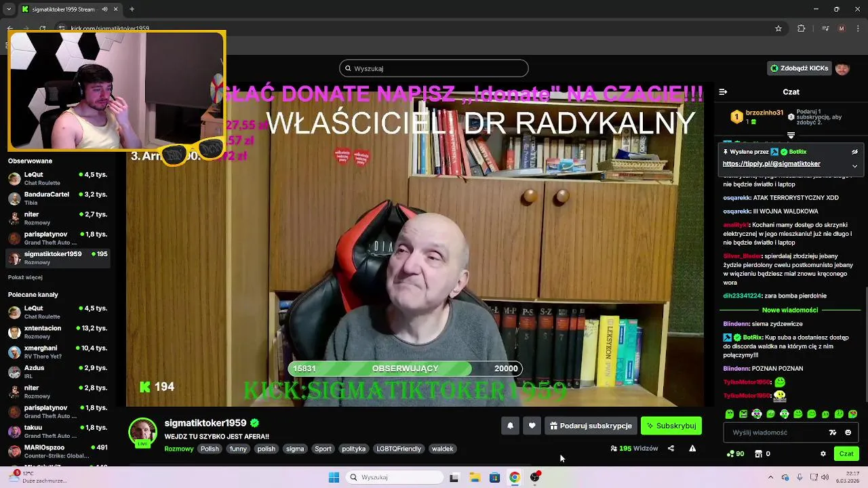Share the stream icon
868x488 pixels.
(x=671, y=448)
